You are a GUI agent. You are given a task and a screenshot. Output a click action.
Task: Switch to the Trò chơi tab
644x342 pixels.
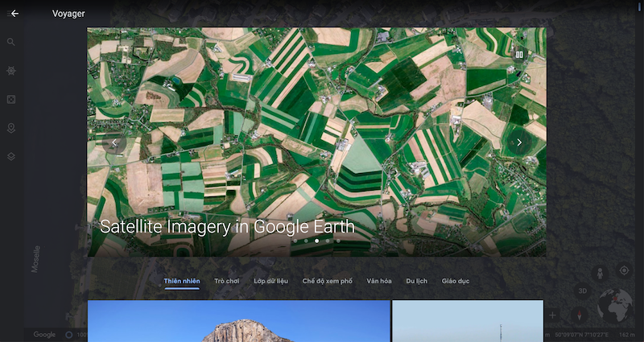(x=226, y=281)
